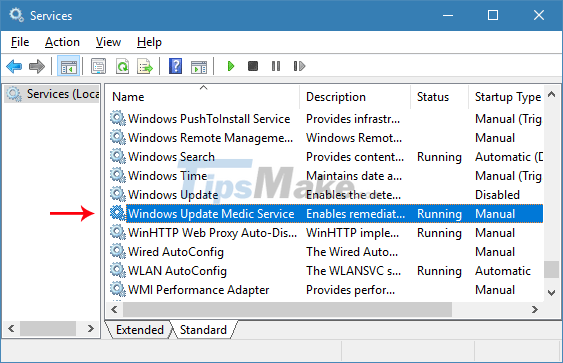Click the Export List toolbar icon
Viewport: 563px width, 363px height.
[x=145, y=66]
